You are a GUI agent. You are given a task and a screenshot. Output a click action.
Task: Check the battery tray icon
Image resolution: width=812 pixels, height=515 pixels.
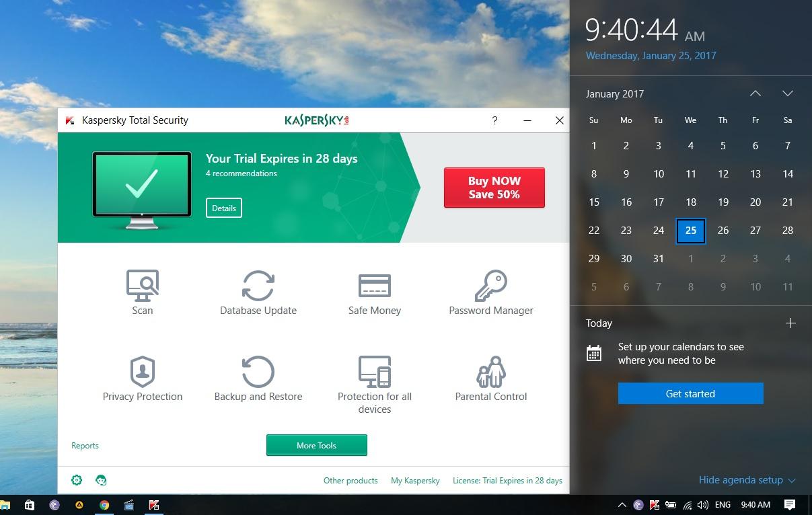pos(671,505)
